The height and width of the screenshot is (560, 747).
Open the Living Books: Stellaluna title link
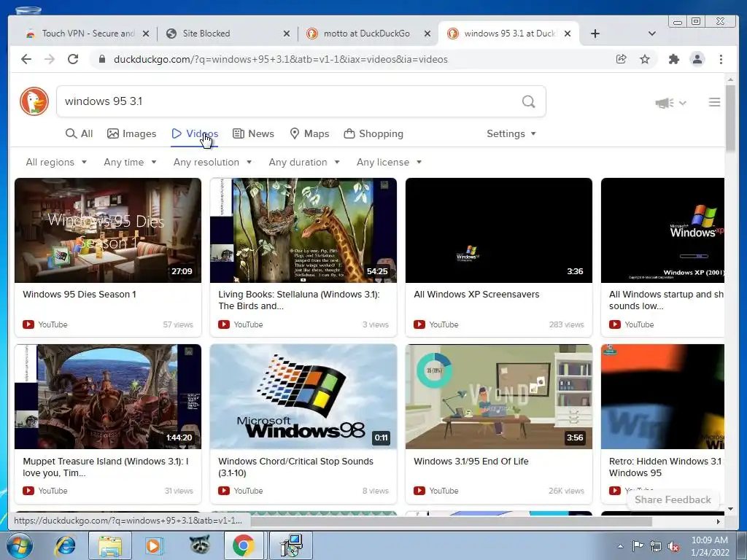tap(299, 300)
